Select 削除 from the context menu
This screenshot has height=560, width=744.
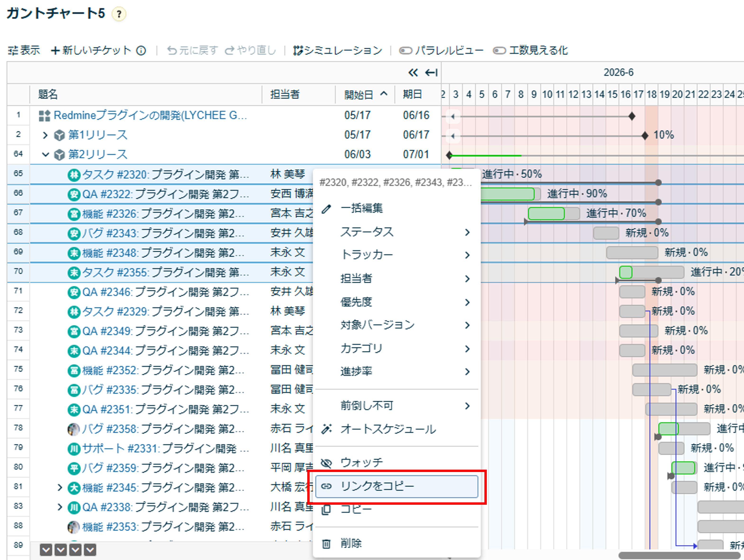[397, 543]
